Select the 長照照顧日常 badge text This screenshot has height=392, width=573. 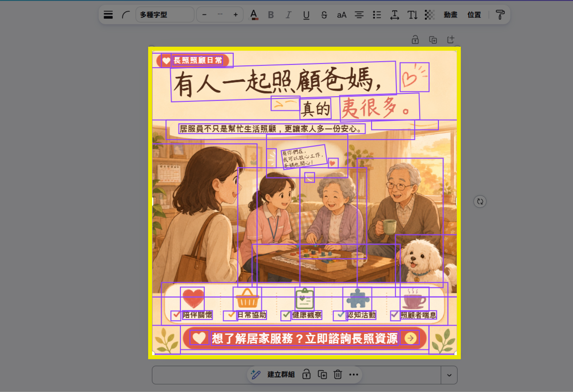(198, 60)
